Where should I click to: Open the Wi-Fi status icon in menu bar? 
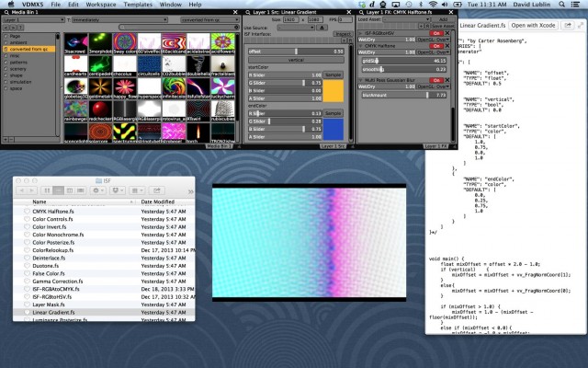coord(431,6)
